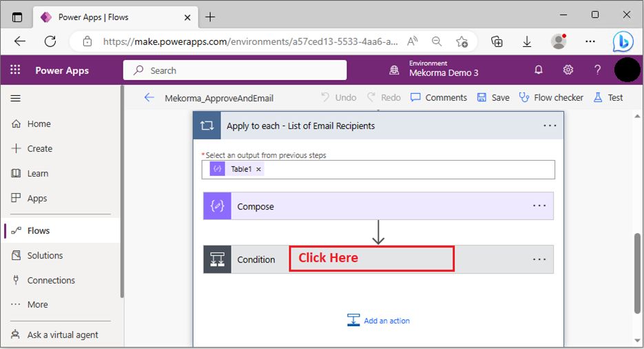Click the browser Bing chat icon
This screenshot has width=644, height=349.
click(623, 41)
